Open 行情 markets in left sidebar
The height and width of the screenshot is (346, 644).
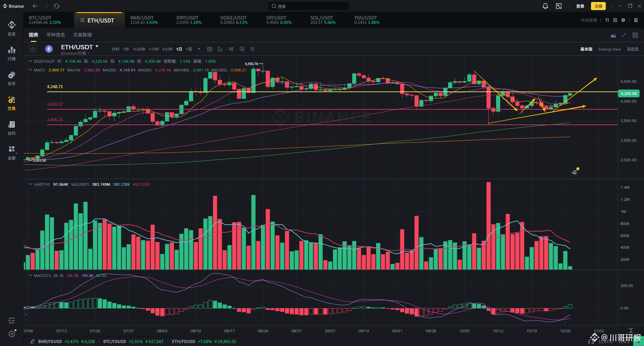[12, 54]
